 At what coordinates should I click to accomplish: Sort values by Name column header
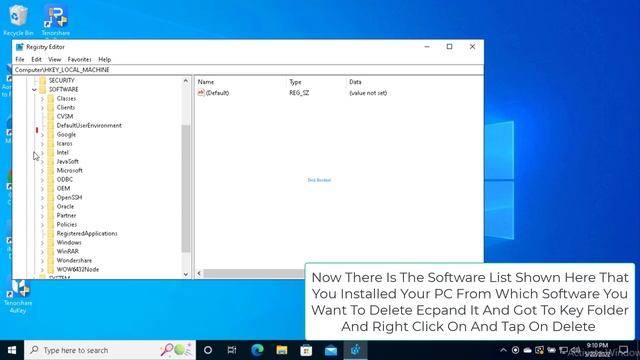206,82
